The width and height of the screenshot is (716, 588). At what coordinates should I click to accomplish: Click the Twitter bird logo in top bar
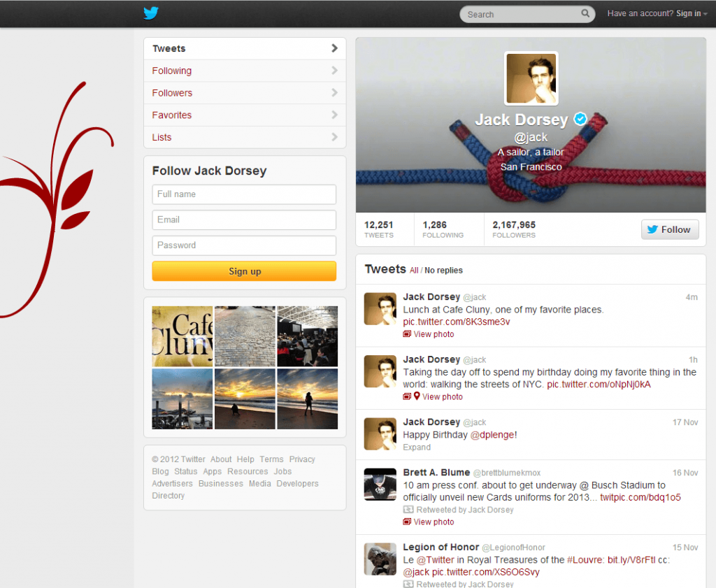click(151, 13)
